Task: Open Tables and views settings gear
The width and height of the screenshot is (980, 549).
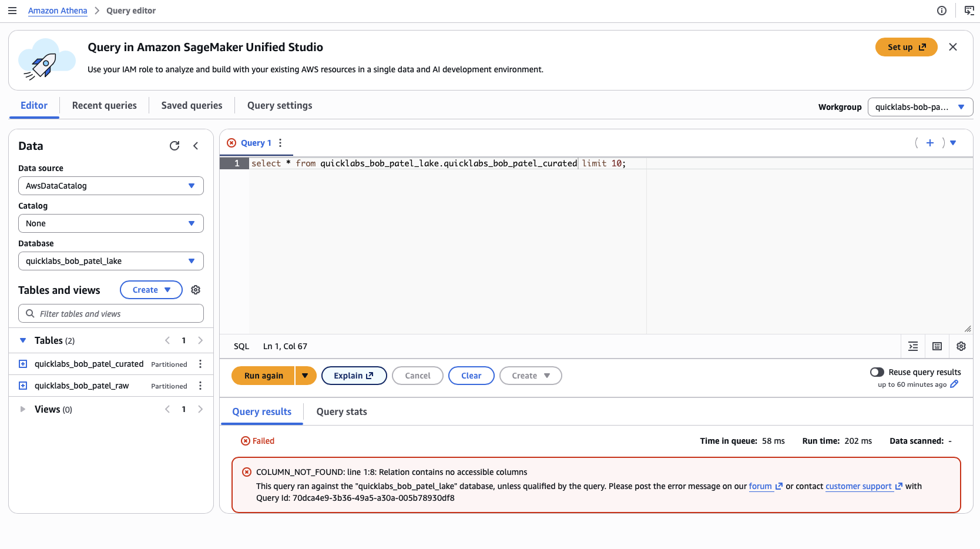Action: (x=196, y=290)
